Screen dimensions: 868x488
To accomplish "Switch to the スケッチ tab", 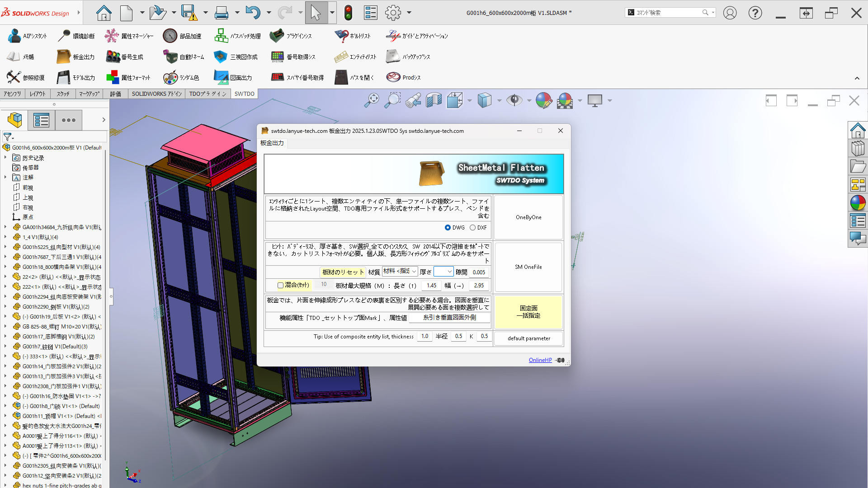I will tap(63, 94).
